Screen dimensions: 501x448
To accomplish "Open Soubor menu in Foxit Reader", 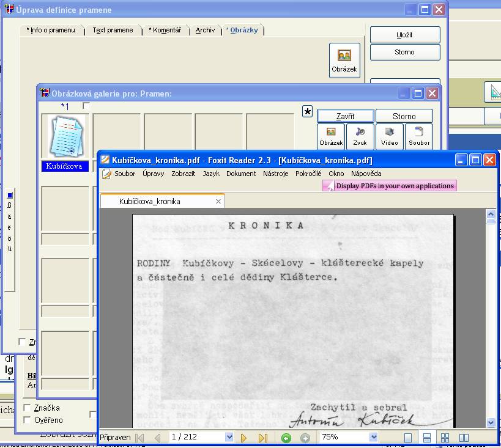I will pyautogui.click(x=125, y=174).
